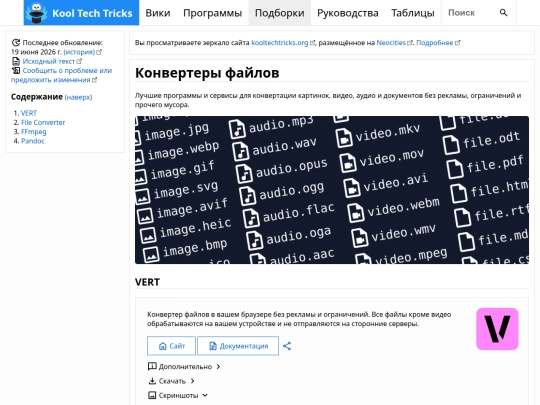Screen dimensions: 540x405
Task: Click the Документация button
Action: 238,346
